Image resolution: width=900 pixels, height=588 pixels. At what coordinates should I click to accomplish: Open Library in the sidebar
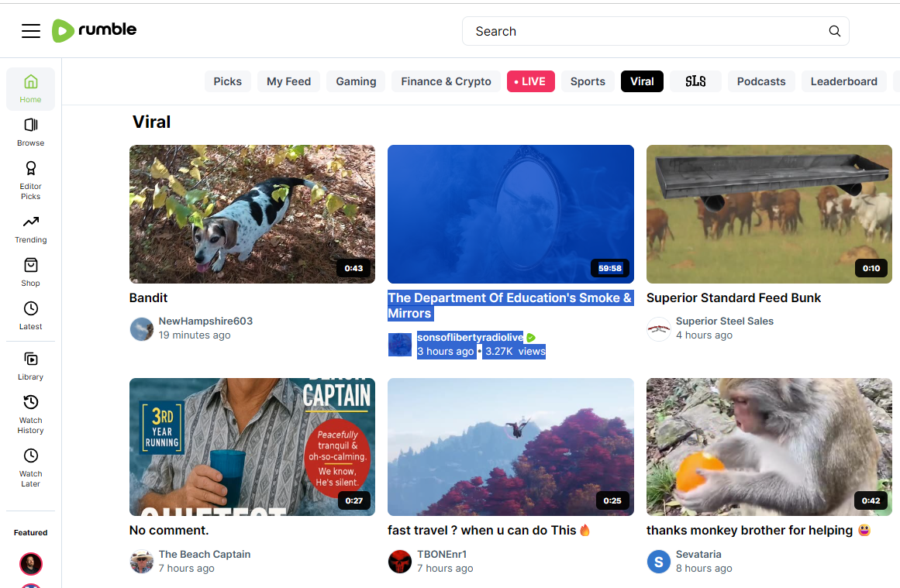click(31, 366)
